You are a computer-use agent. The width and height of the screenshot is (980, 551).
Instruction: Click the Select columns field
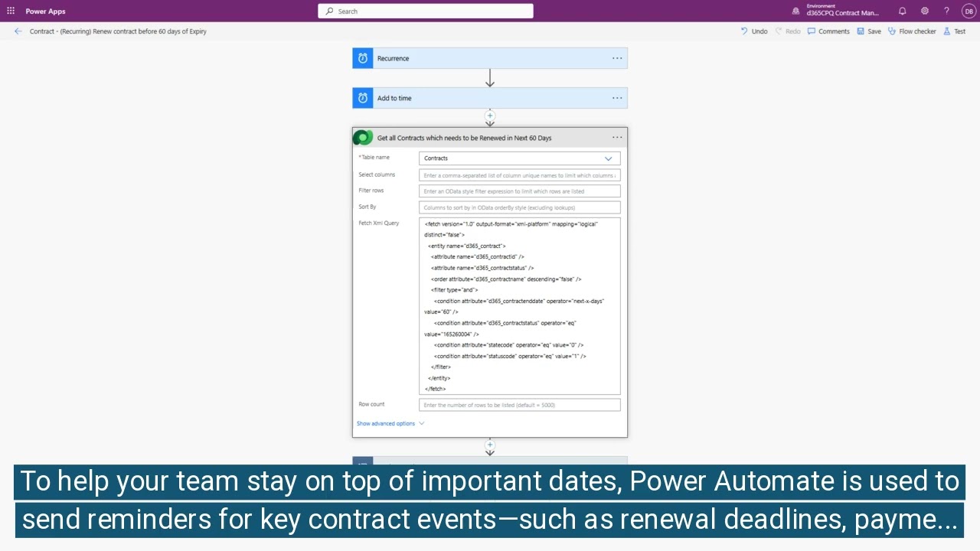(x=520, y=175)
